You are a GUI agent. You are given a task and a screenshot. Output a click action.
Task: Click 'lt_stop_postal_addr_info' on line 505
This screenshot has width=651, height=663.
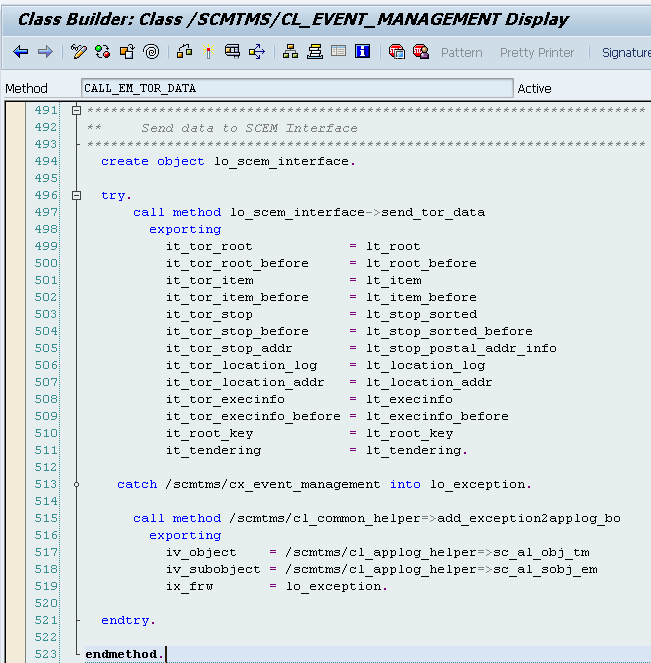pyautogui.click(x=461, y=348)
